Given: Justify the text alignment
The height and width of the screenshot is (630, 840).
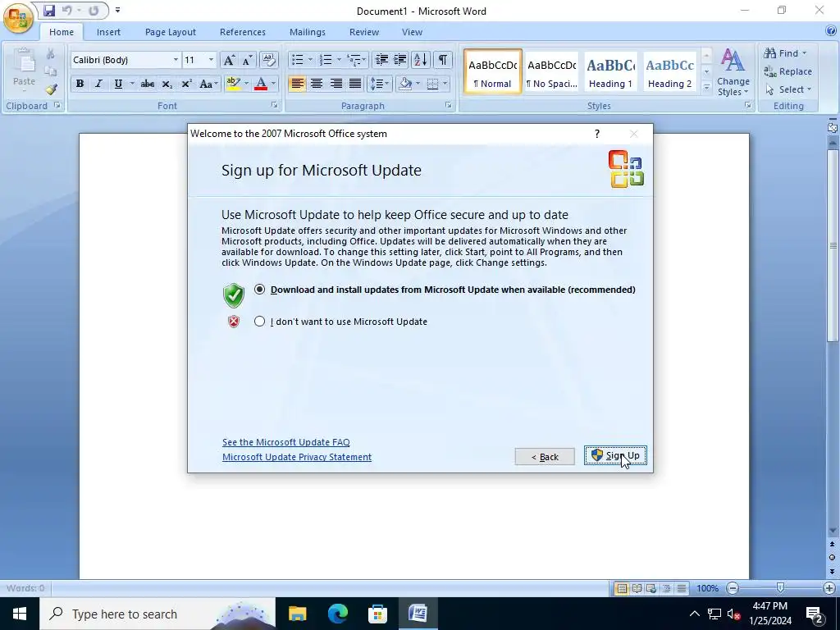Looking at the screenshot, I should point(355,84).
